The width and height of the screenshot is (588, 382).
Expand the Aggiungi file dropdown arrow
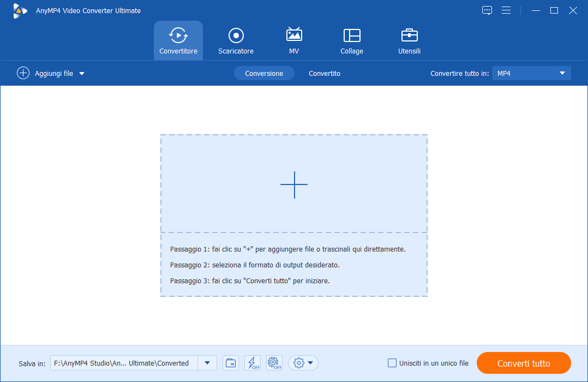tap(82, 74)
